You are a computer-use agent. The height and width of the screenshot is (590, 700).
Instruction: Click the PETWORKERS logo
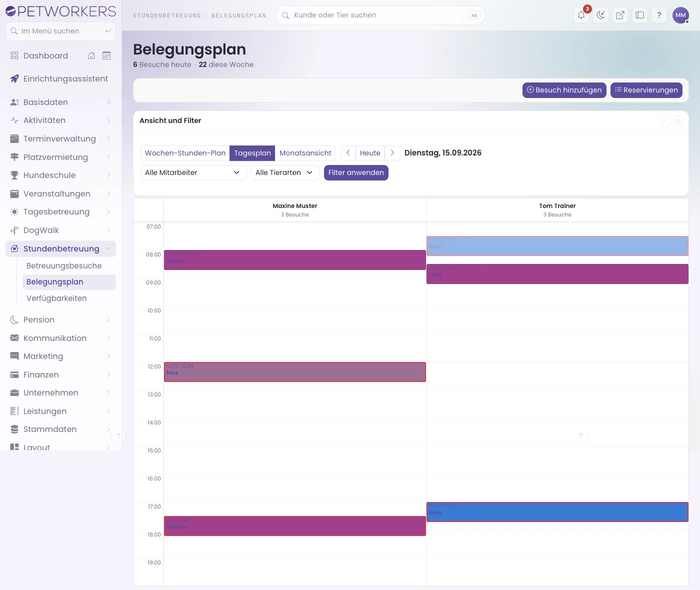[61, 11]
